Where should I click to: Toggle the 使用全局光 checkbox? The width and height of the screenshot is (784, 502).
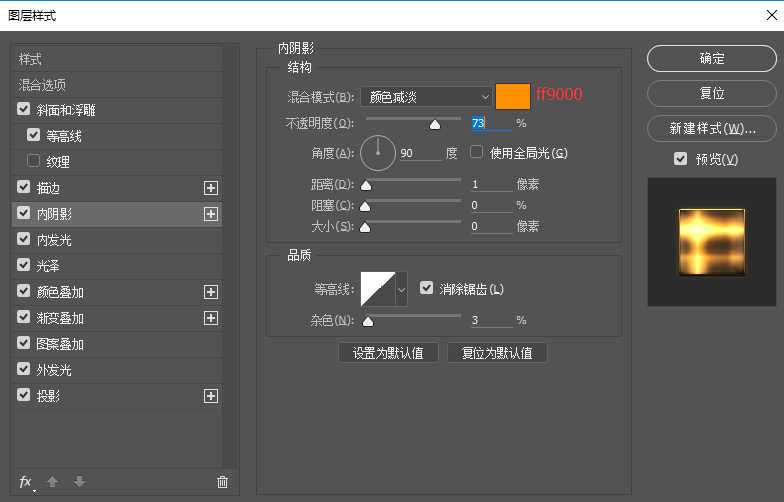[477, 153]
